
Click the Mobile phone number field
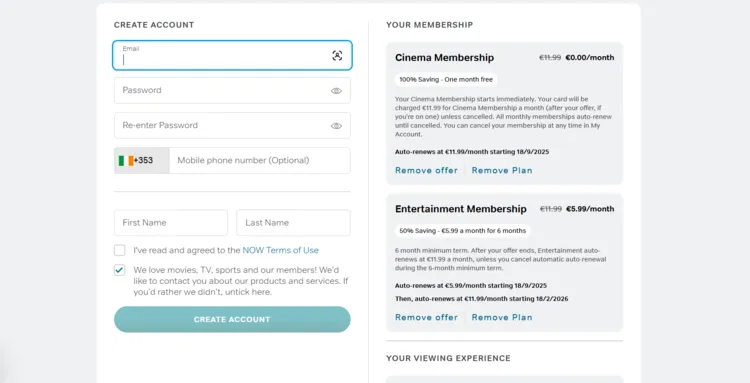pyautogui.click(x=260, y=161)
